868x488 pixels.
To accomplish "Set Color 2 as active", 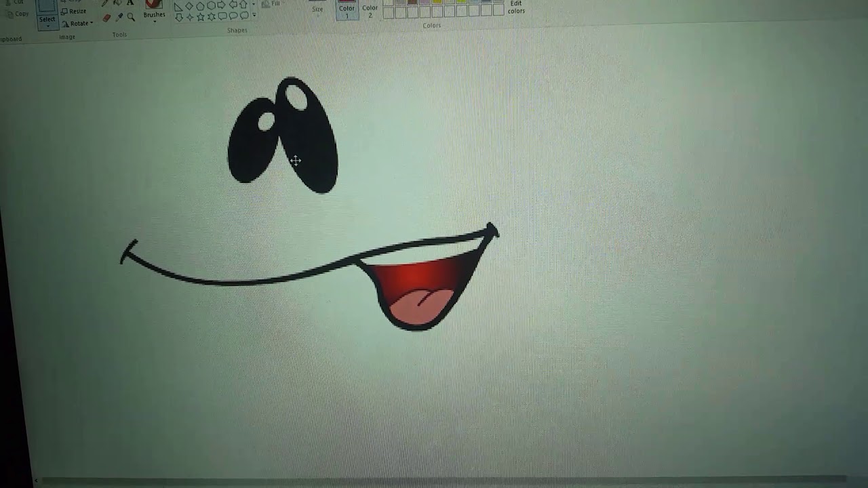I will (x=370, y=12).
